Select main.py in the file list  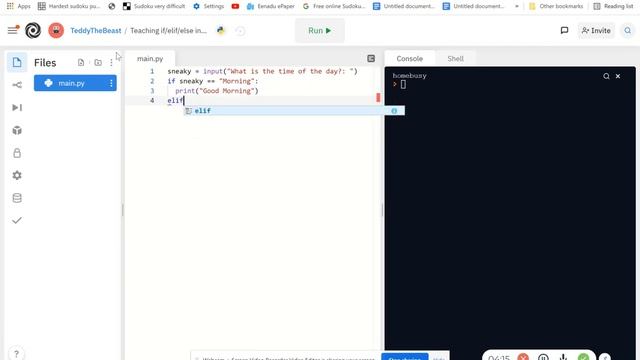[x=71, y=83]
